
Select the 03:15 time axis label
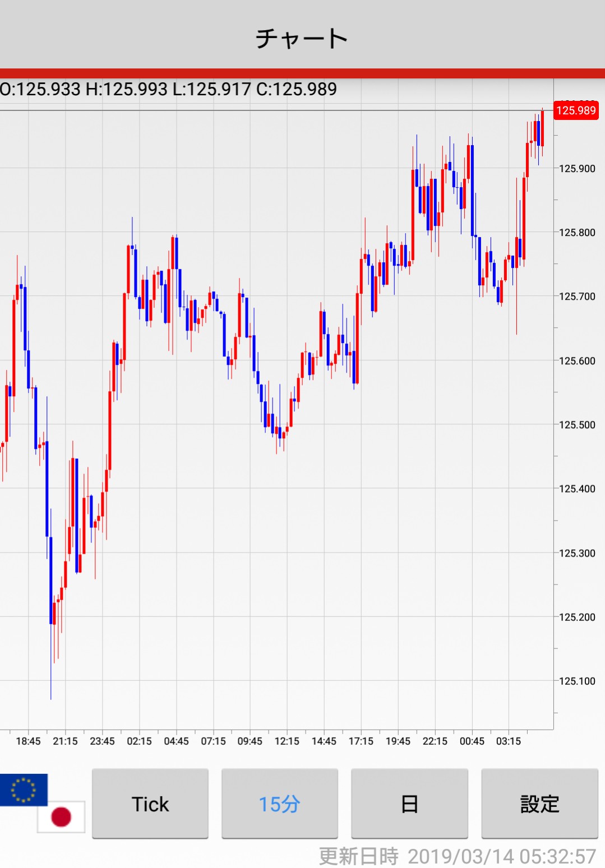click(508, 741)
